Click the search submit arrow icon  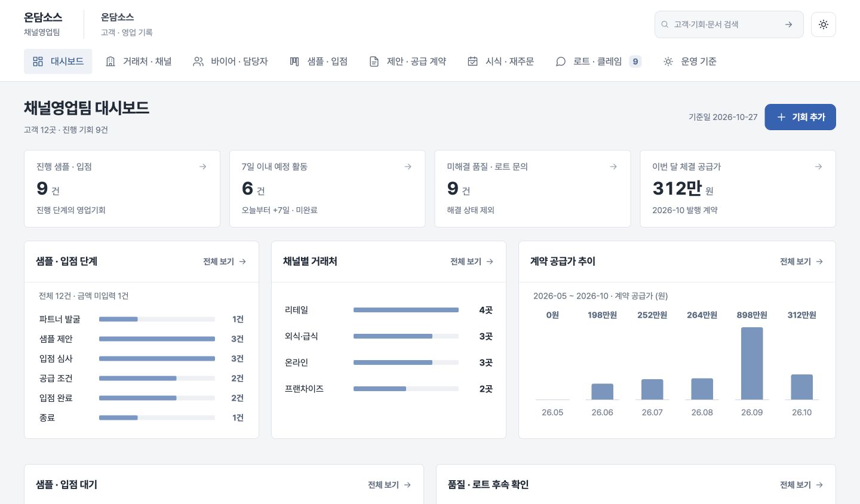click(788, 24)
